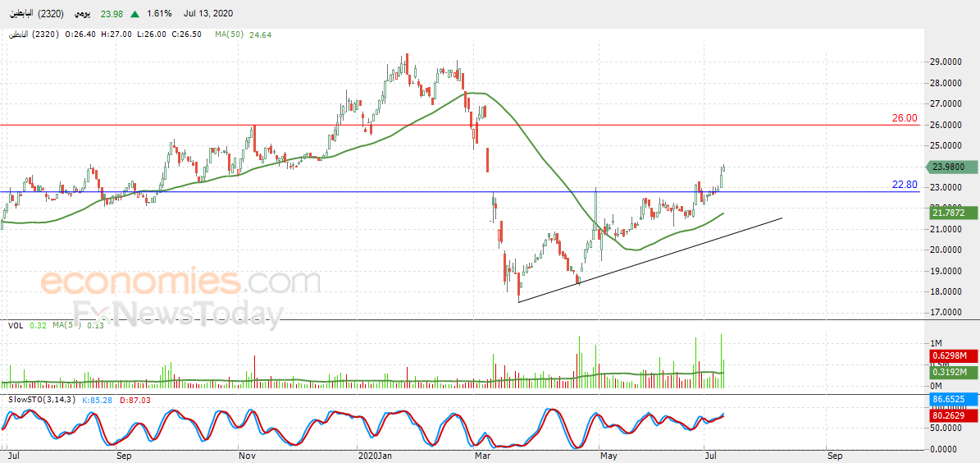Click the 1M volume axis label
Screen dimensions: 980x463
pyautogui.click(x=936, y=343)
